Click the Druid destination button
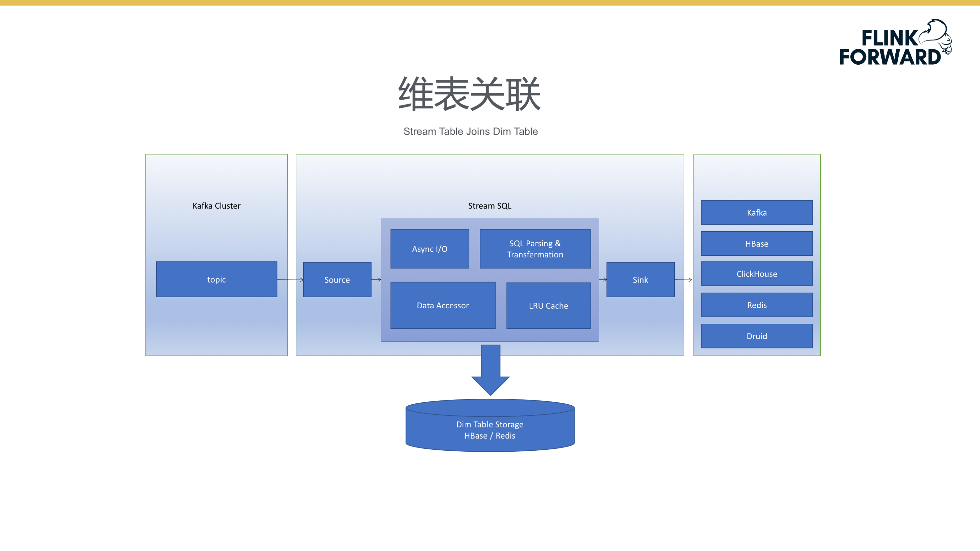This screenshot has height=551, width=980. pyautogui.click(x=757, y=336)
